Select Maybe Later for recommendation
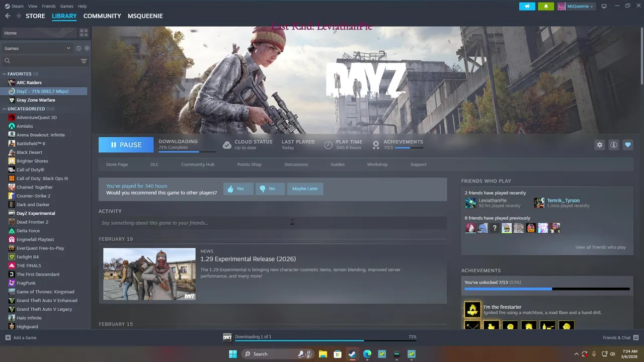The height and width of the screenshot is (362, 644). (305, 189)
